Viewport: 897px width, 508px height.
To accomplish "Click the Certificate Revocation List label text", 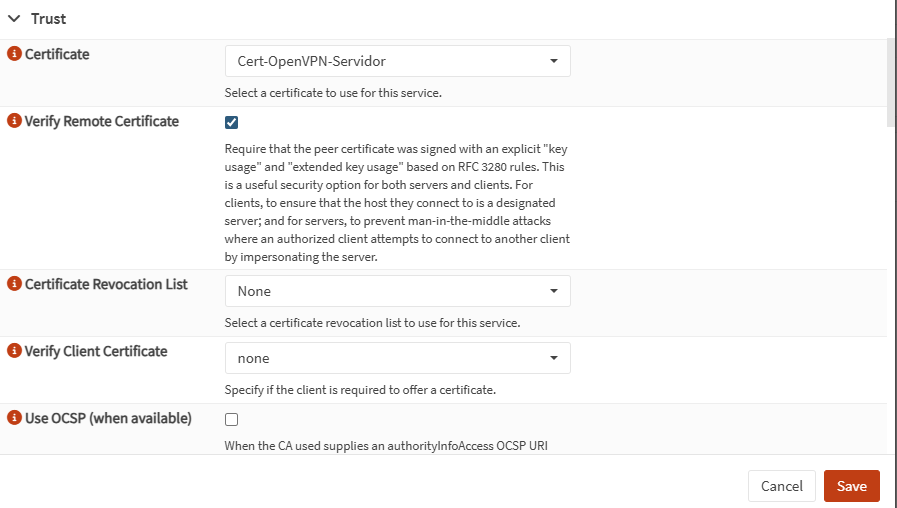I will [x=106, y=284].
